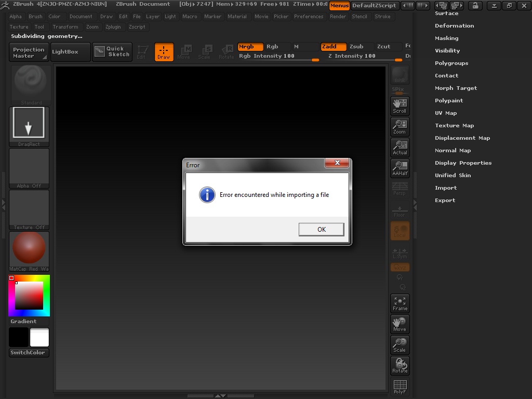The image size is (532, 399).
Task: Toggle the Floor grid
Action: click(x=400, y=210)
